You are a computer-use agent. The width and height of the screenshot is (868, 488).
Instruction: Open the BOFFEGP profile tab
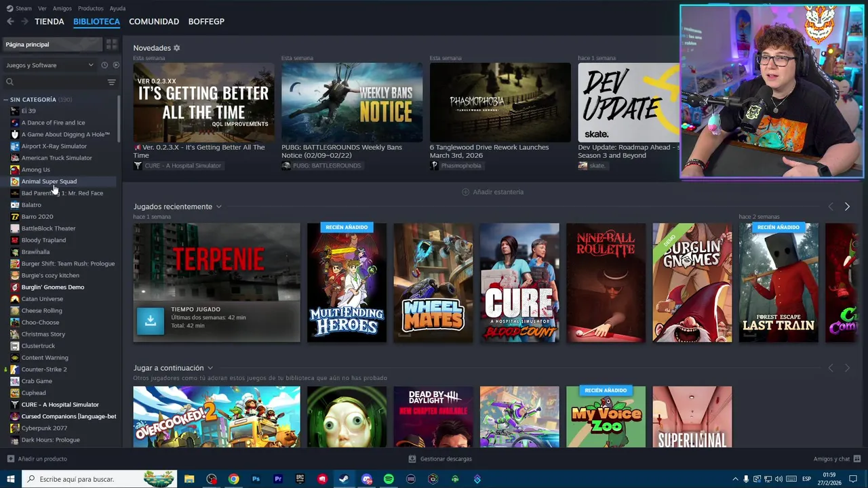coord(206,22)
